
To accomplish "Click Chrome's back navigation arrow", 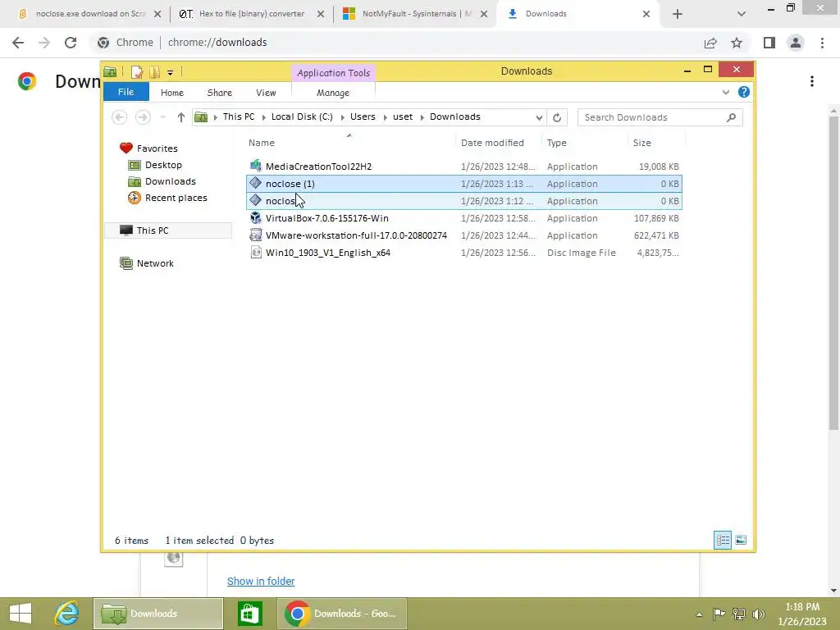I will point(18,43).
